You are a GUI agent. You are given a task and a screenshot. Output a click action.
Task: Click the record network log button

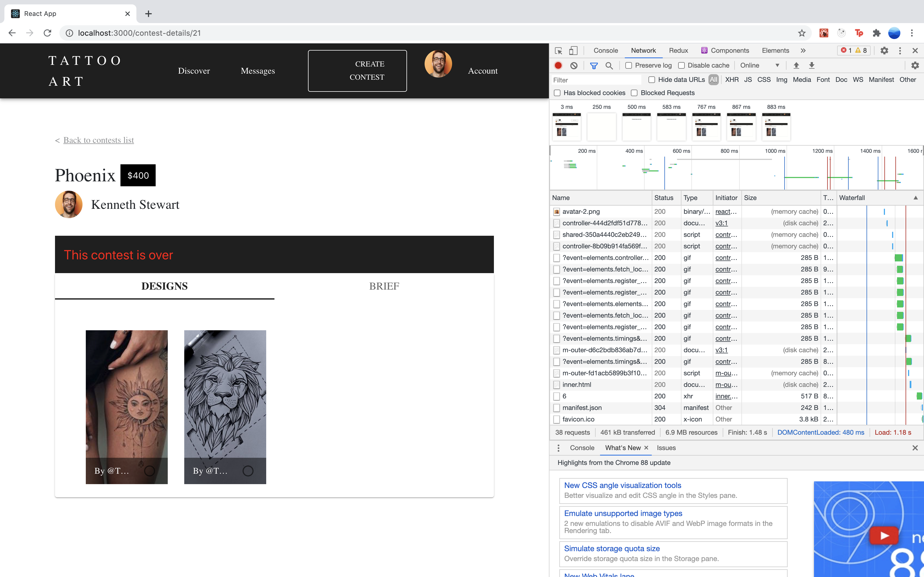pos(558,65)
